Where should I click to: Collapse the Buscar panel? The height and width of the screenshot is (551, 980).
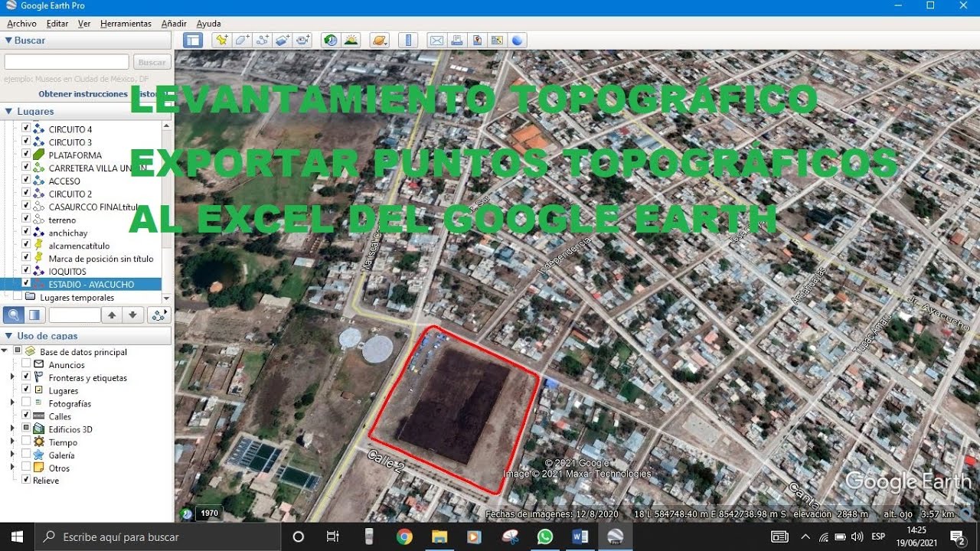tap(8, 40)
